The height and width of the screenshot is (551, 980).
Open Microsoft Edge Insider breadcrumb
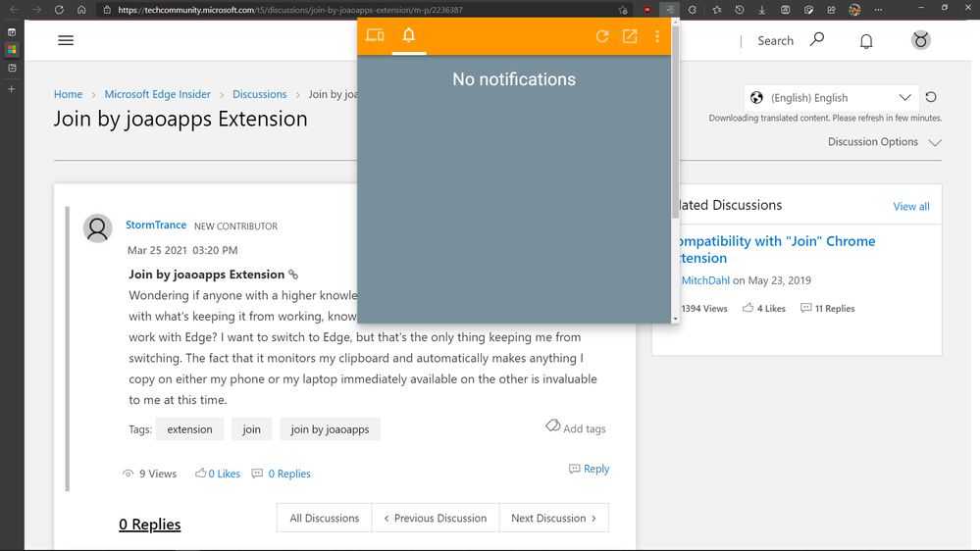(158, 94)
